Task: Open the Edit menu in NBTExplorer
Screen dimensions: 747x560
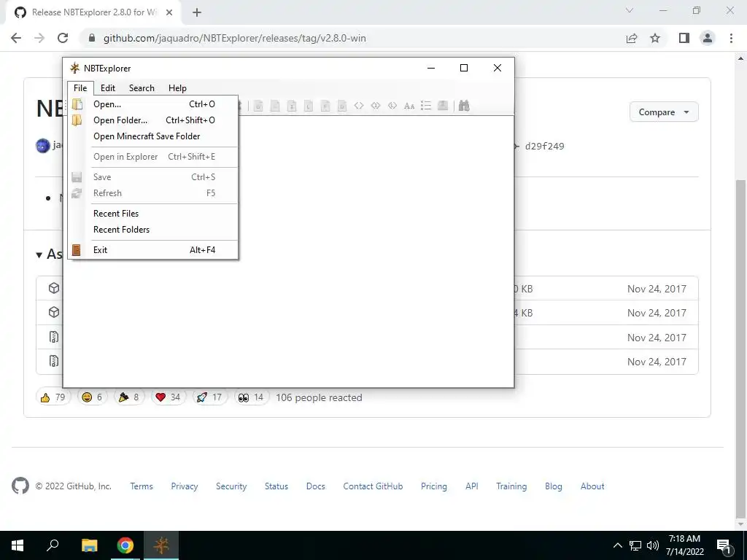Action: click(x=108, y=88)
